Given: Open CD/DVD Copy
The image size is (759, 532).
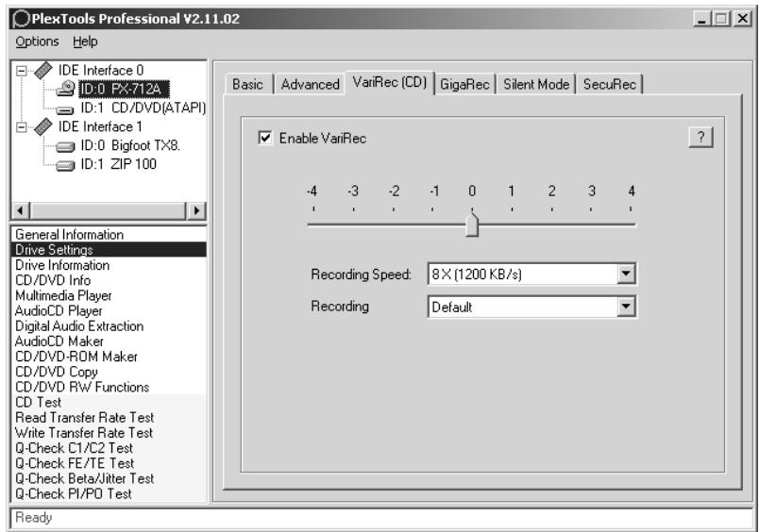Looking at the screenshot, I should click(x=109, y=372).
